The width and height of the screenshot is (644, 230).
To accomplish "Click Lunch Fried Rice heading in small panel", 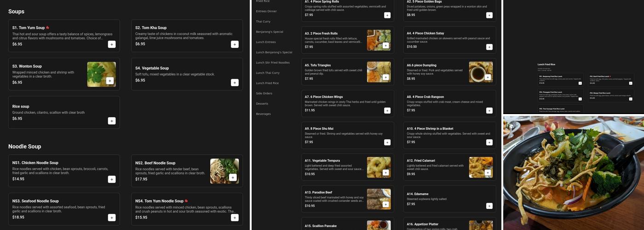I will point(546,64).
